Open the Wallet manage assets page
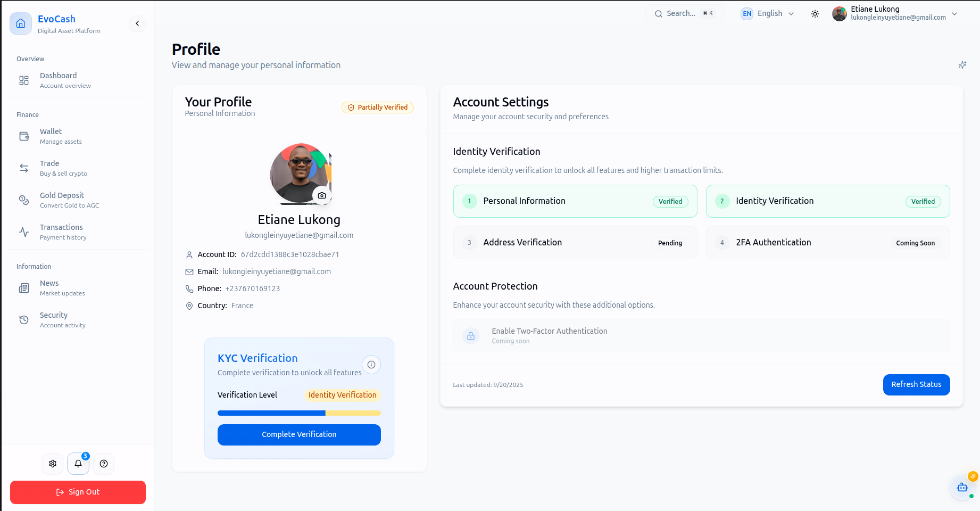The width and height of the screenshot is (980, 511). click(78, 136)
